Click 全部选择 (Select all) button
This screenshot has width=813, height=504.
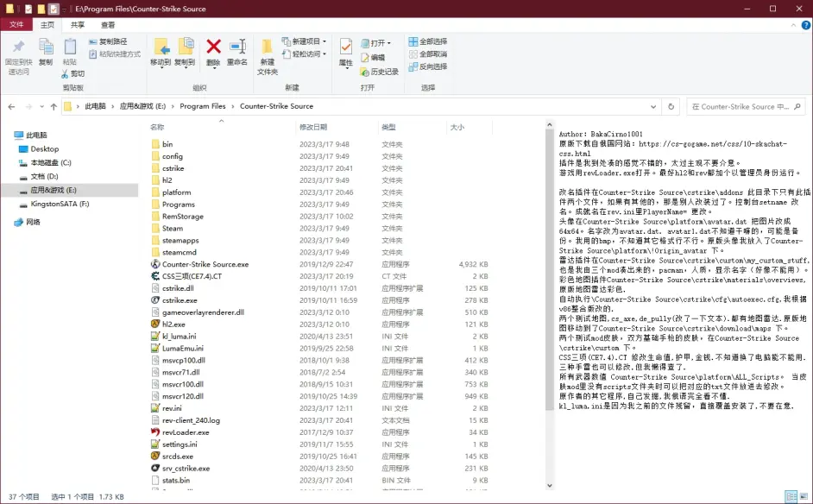[427, 41]
